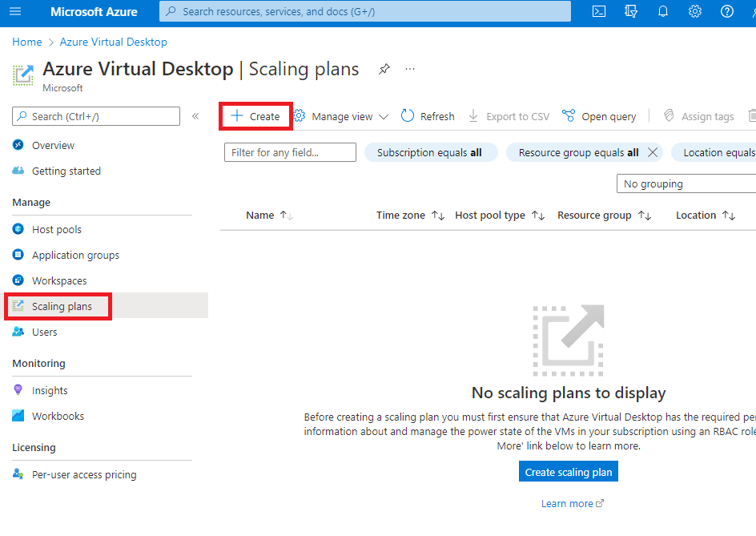Image resolution: width=756 pixels, height=536 pixels.
Task: Collapse the left sidebar menu
Action: pyautogui.click(x=195, y=116)
